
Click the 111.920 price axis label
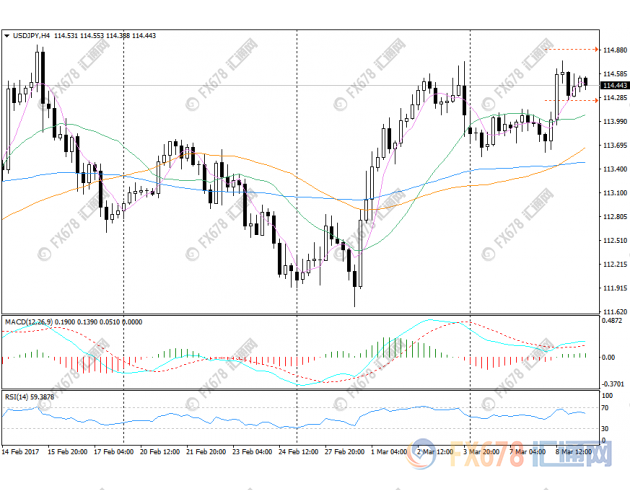(614, 288)
